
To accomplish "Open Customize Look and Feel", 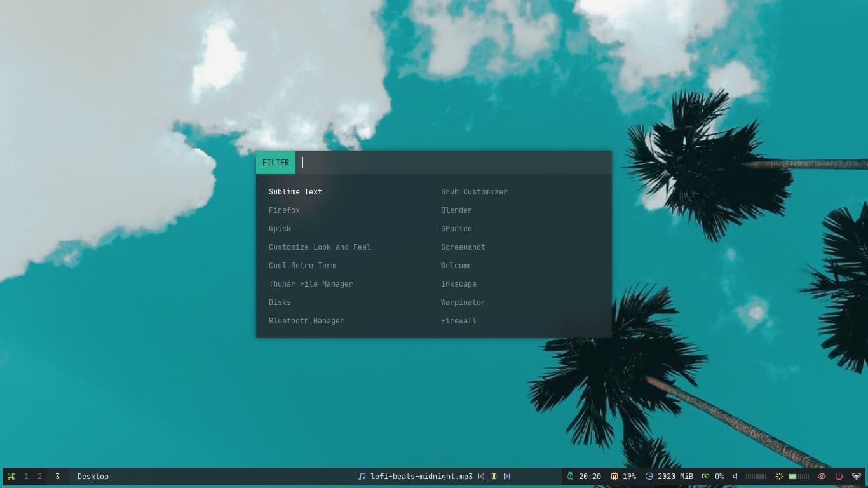I will tap(320, 247).
